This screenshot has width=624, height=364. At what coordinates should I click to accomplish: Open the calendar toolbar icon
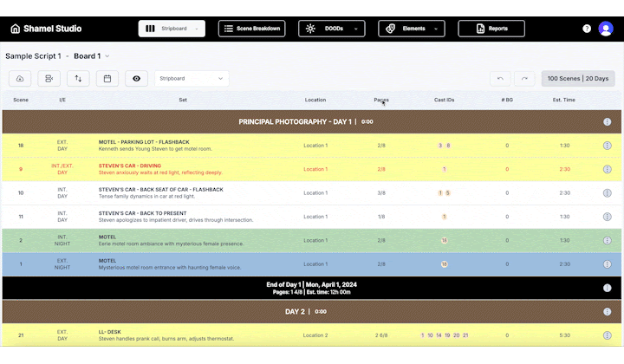(x=107, y=79)
